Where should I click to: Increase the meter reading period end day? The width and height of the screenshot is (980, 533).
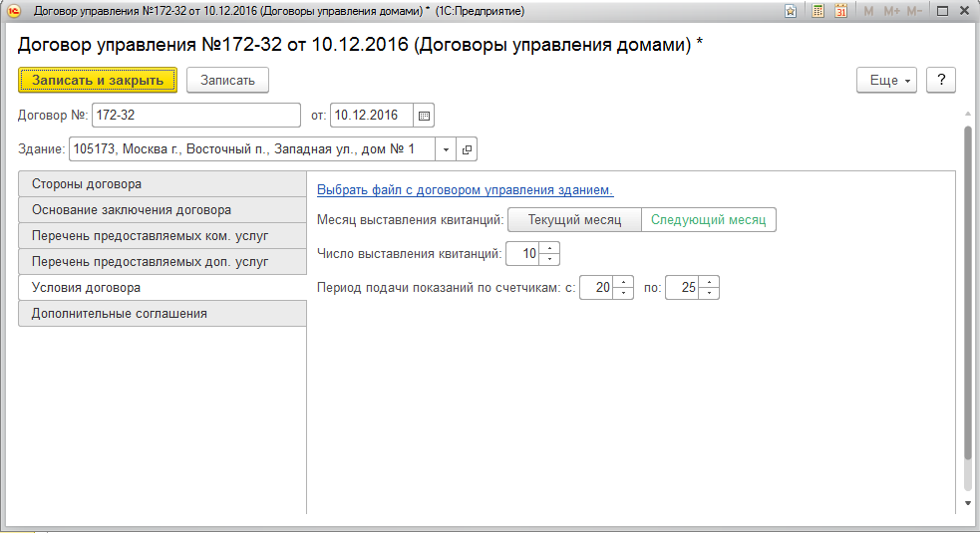click(x=709, y=283)
